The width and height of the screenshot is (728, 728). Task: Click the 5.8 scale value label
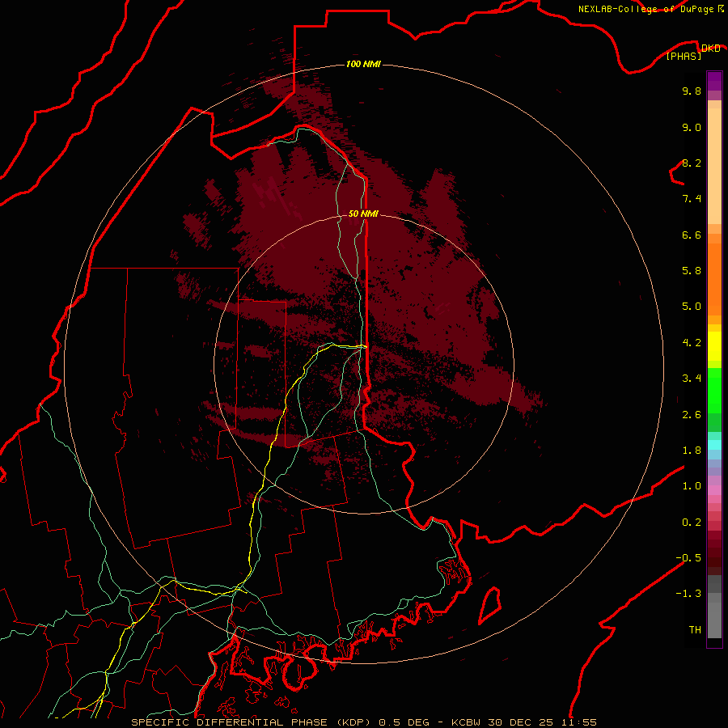[692, 271]
